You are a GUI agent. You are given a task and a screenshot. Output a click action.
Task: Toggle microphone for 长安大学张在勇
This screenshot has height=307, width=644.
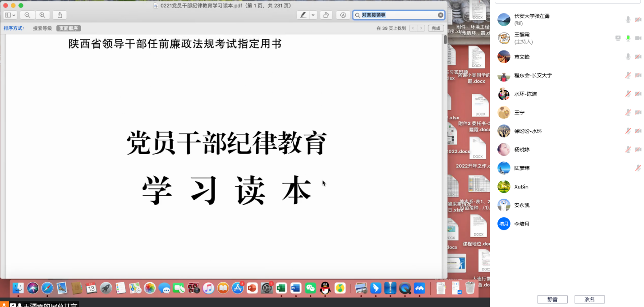point(628,19)
